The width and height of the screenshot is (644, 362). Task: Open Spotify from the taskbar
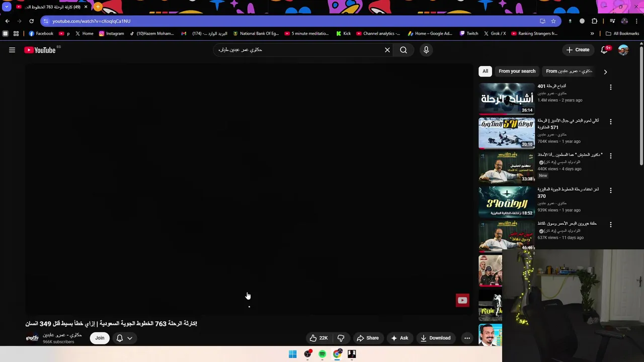322,354
